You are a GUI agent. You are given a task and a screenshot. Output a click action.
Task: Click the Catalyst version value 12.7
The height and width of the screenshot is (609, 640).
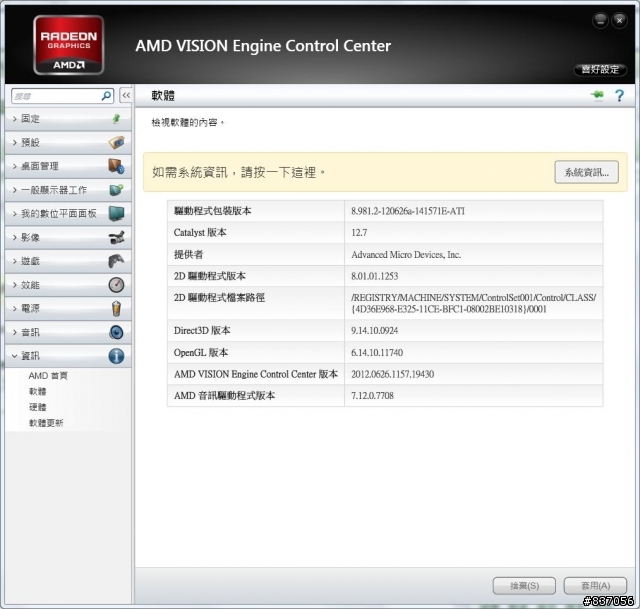coord(359,233)
